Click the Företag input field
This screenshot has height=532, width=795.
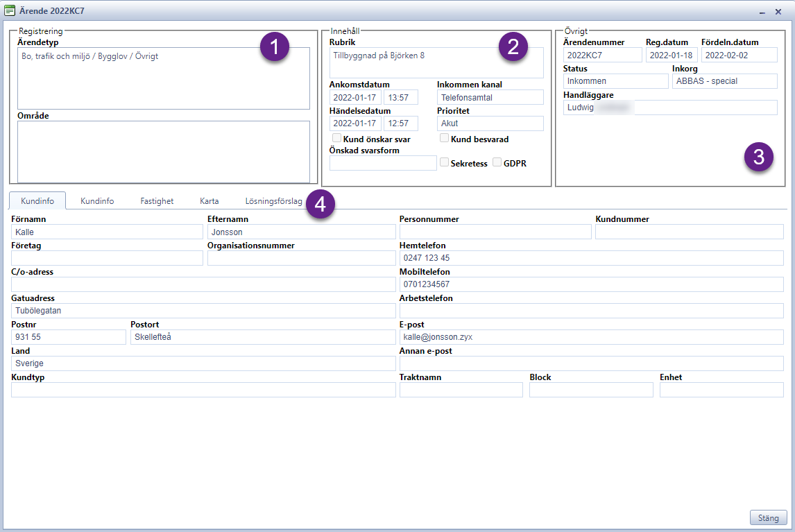(107, 258)
